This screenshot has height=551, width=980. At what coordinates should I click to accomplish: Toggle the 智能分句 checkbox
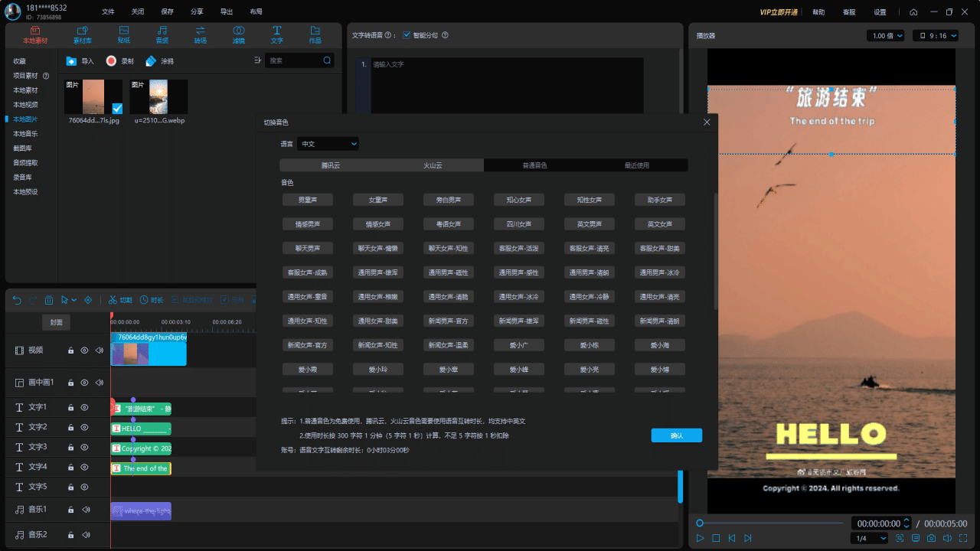pyautogui.click(x=407, y=35)
